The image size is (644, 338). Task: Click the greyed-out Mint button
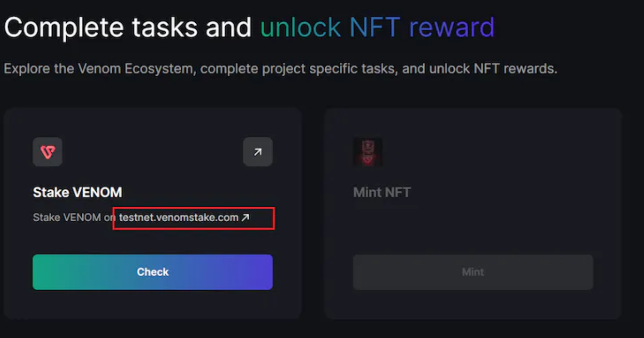[x=473, y=272]
